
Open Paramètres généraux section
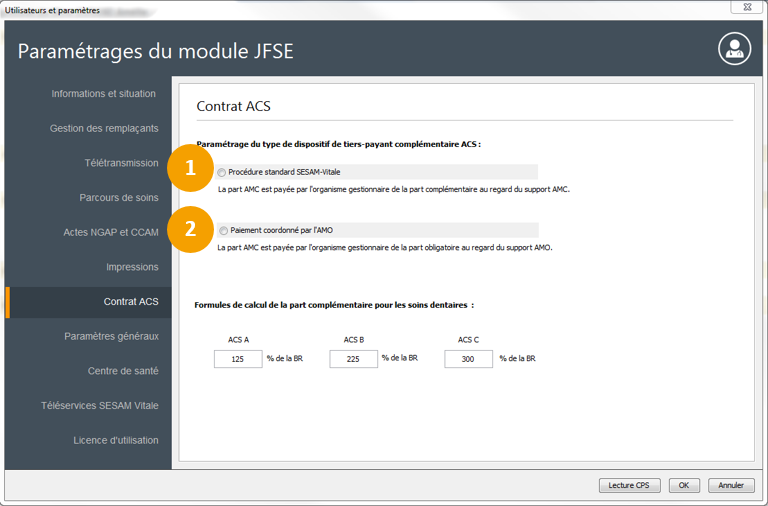point(111,337)
